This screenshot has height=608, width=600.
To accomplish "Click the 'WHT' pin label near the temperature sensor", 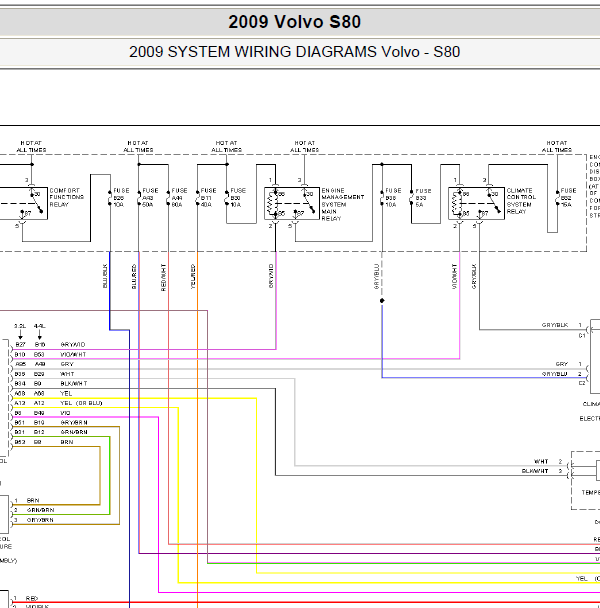I will coord(541,461).
